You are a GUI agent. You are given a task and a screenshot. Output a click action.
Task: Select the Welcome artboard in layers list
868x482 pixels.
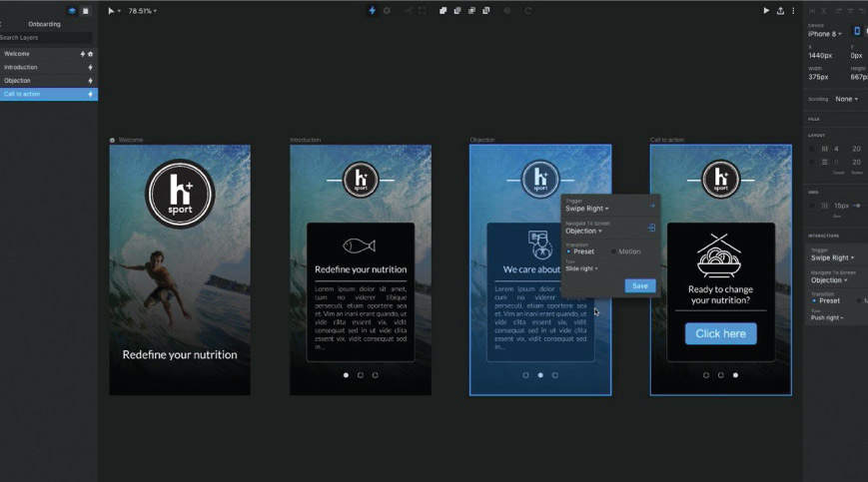49,54
